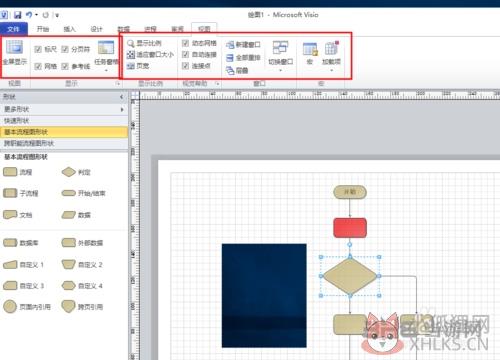The width and height of the screenshot is (500, 360).
Task: Click 层叠 cascade windows
Action: click(237, 70)
